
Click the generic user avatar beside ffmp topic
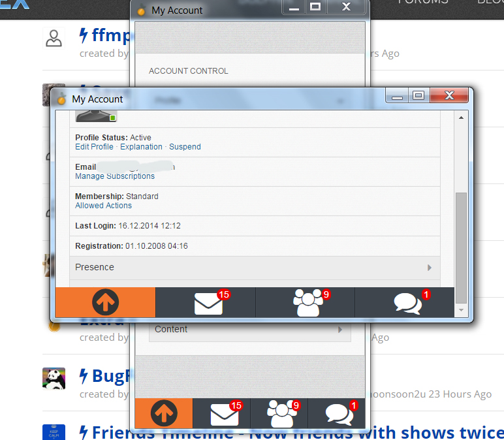[54, 39]
